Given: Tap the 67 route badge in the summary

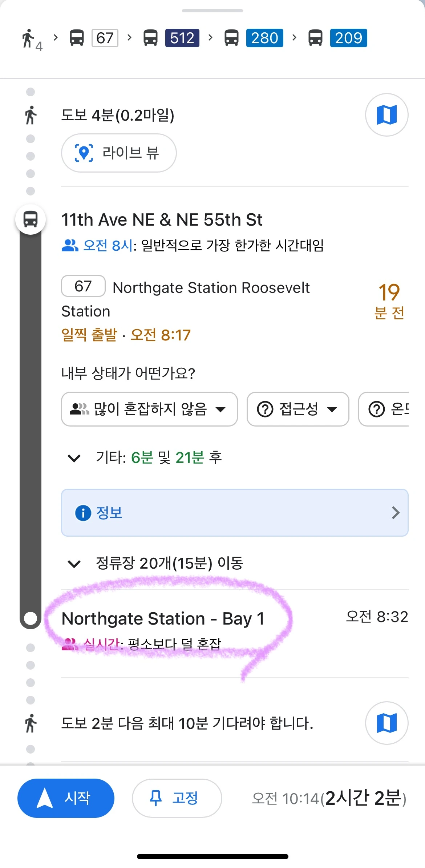Looking at the screenshot, I should pyautogui.click(x=105, y=38).
